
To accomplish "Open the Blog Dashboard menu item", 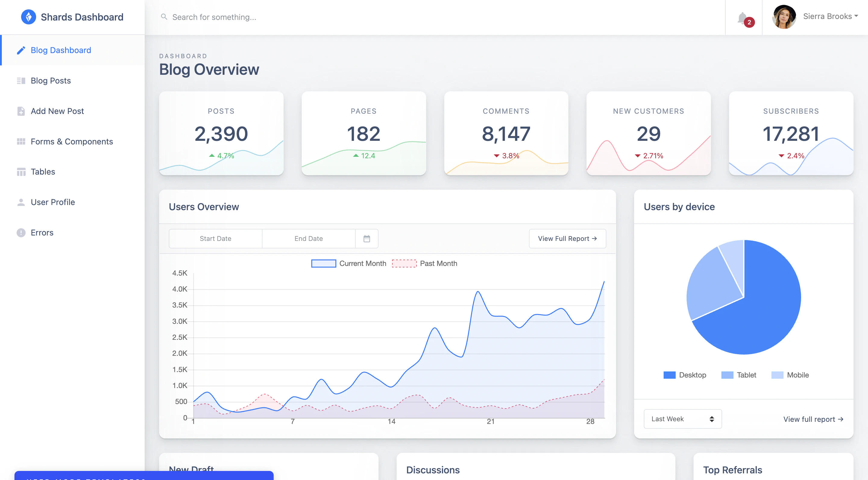I will (x=72, y=50).
